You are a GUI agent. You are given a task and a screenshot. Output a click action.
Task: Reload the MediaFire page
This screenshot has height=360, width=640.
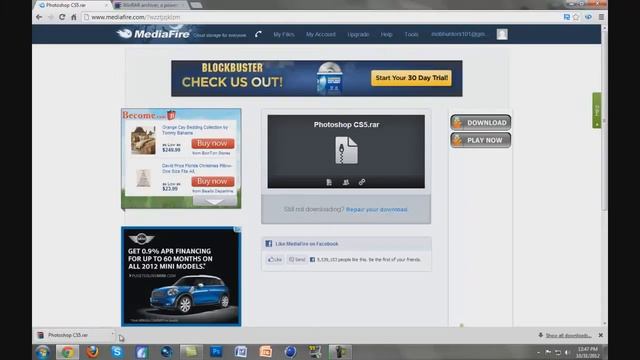coord(62,17)
